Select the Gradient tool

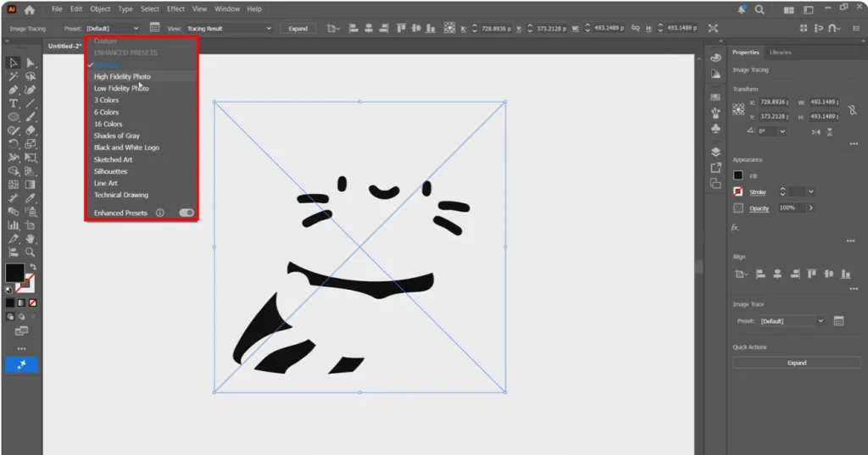[31, 185]
